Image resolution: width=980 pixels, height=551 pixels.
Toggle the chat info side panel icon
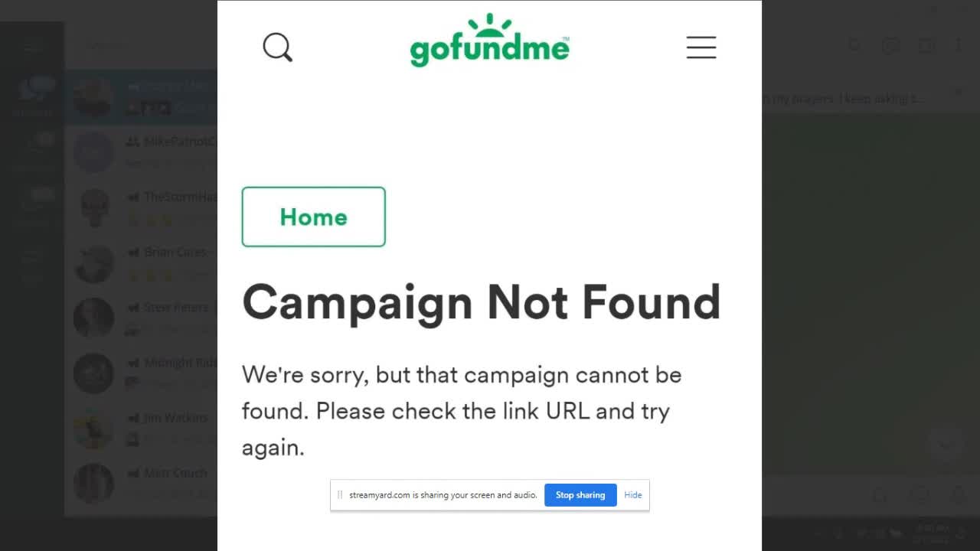click(x=926, y=46)
